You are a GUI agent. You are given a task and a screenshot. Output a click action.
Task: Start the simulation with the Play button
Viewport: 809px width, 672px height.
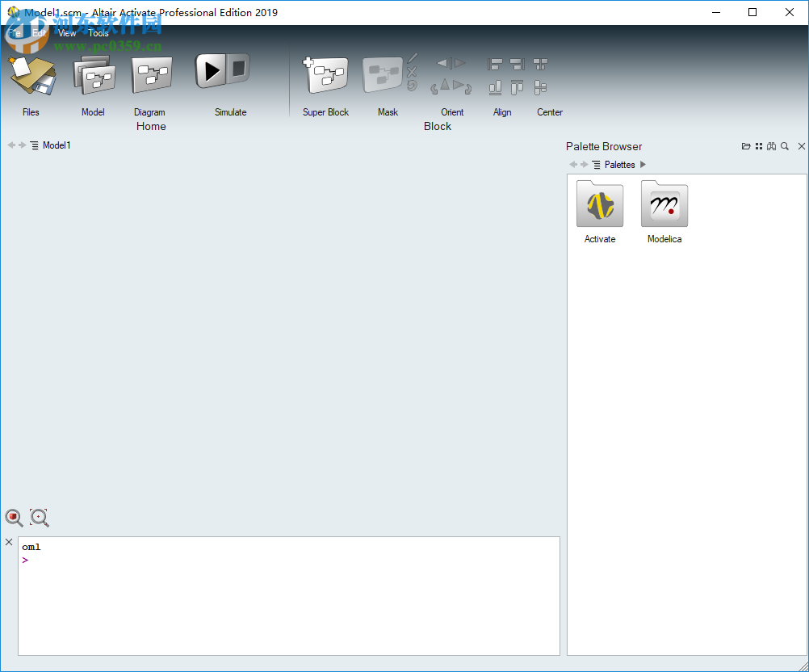(x=210, y=71)
